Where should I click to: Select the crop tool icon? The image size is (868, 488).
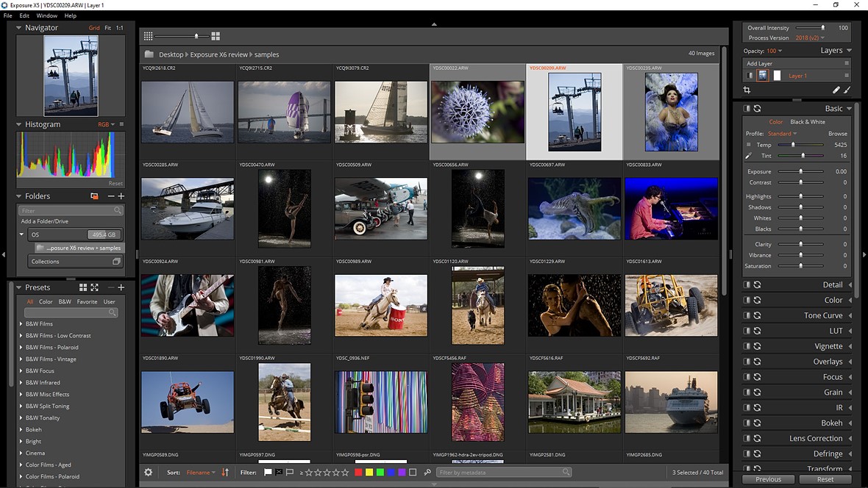[747, 90]
